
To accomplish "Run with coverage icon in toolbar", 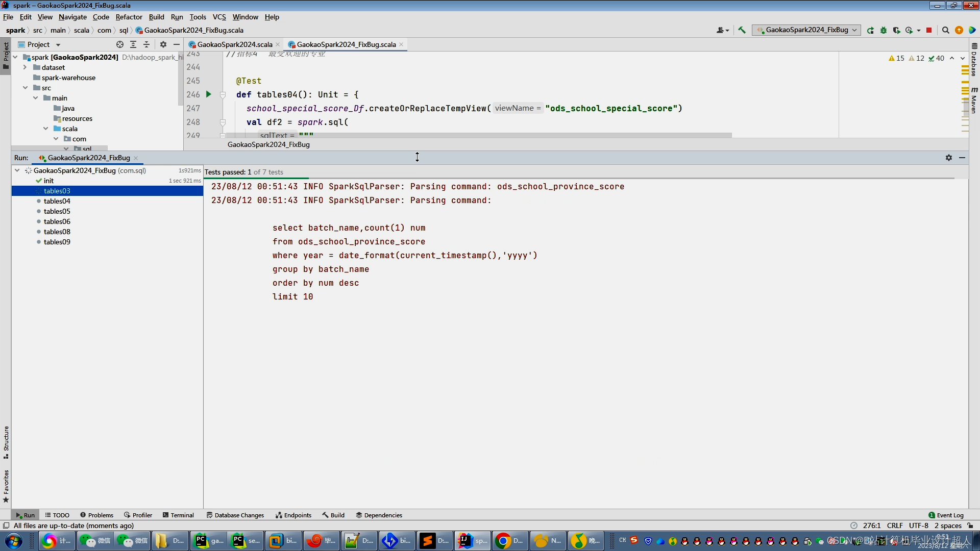I will pyautogui.click(x=896, y=30).
